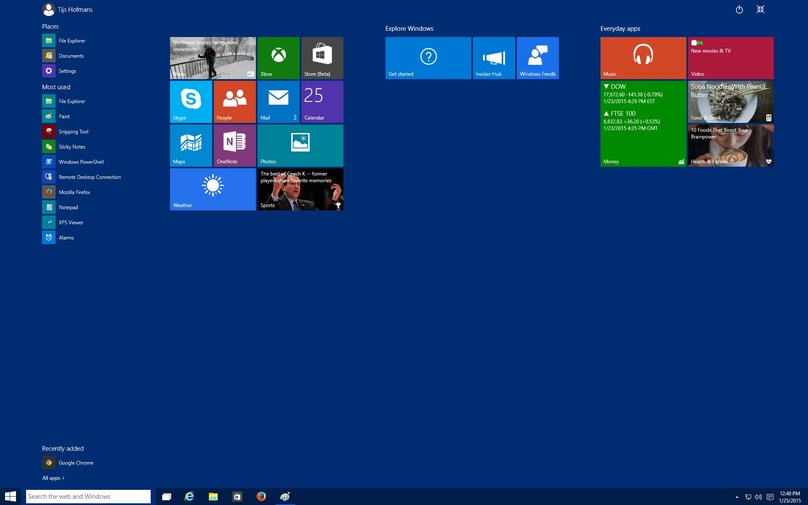The image size is (808, 505).
Task: Launch the Skype tile
Action: coord(191,102)
